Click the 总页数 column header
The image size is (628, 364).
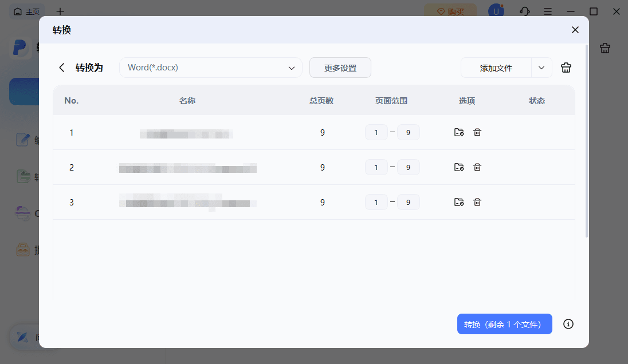[x=321, y=101]
